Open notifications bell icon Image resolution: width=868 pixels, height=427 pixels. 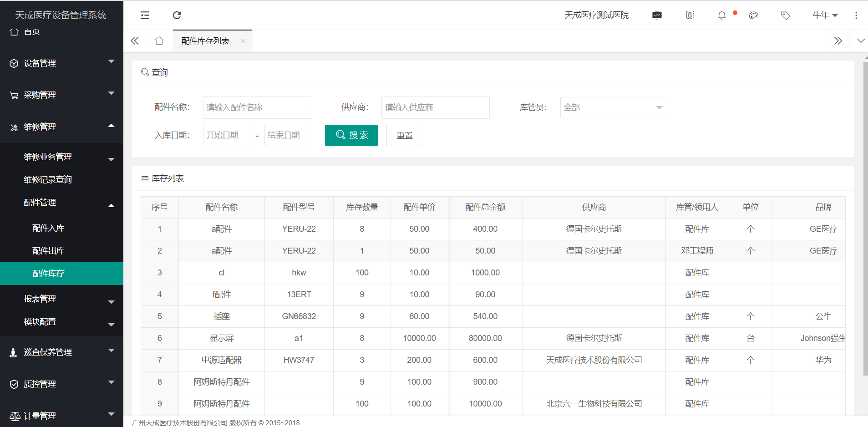tap(722, 15)
